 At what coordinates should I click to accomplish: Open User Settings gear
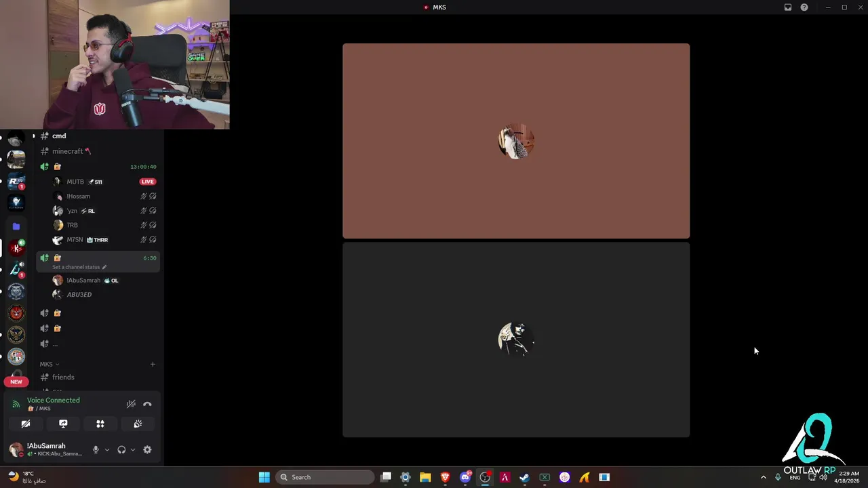point(147,449)
